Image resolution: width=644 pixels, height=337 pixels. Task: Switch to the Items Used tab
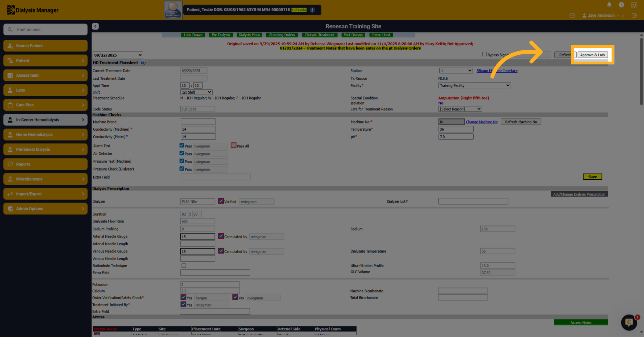click(x=381, y=35)
